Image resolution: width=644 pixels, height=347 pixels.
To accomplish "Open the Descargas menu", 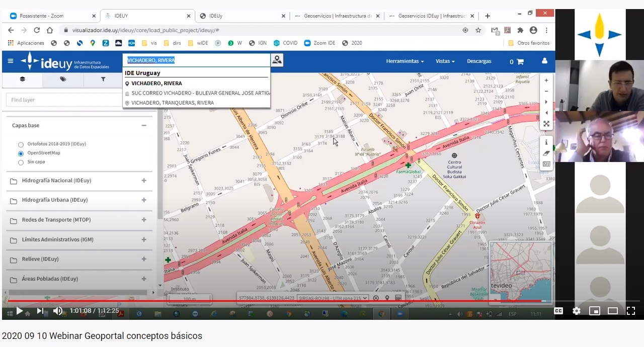I will pyautogui.click(x=479, y=61).
